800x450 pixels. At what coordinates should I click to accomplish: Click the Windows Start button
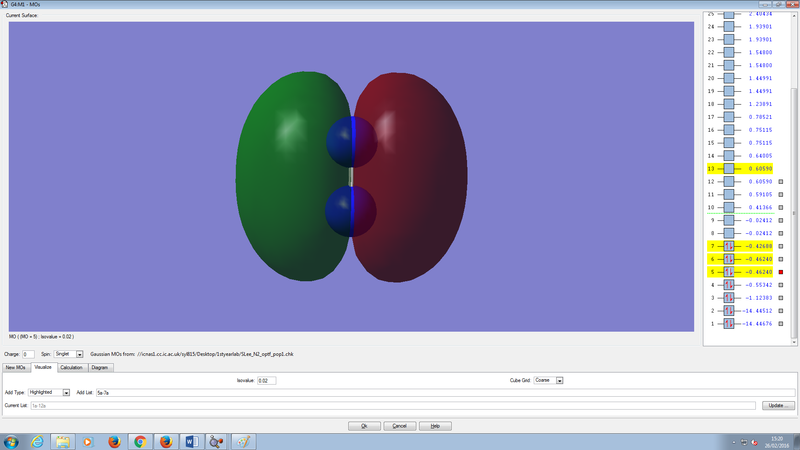(11, 441)
